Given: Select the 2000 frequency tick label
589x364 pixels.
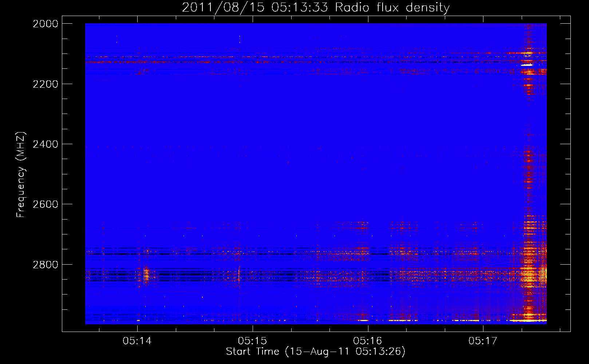Looking at the screenshot, I should pos(46,24).
